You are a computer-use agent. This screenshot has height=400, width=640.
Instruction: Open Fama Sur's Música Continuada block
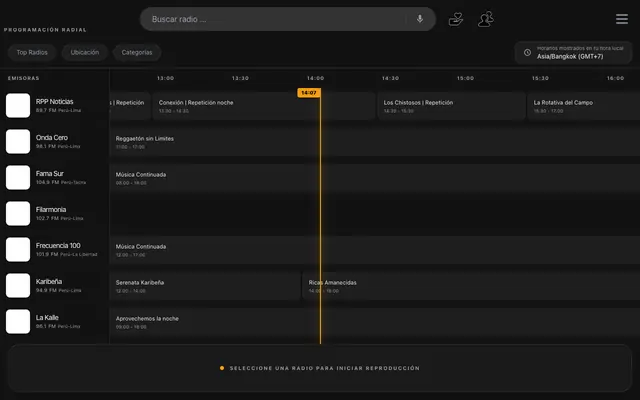[x=375, y=178]
